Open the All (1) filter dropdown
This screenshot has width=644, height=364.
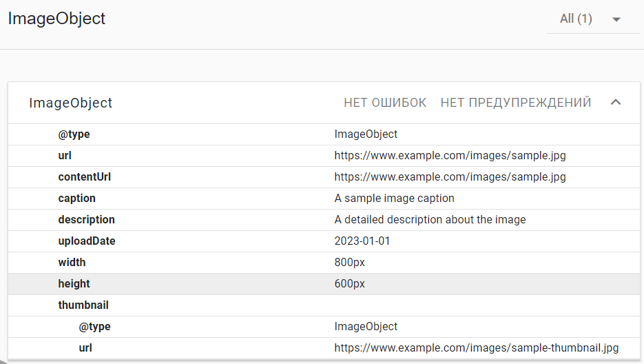[x=592, y=19]
